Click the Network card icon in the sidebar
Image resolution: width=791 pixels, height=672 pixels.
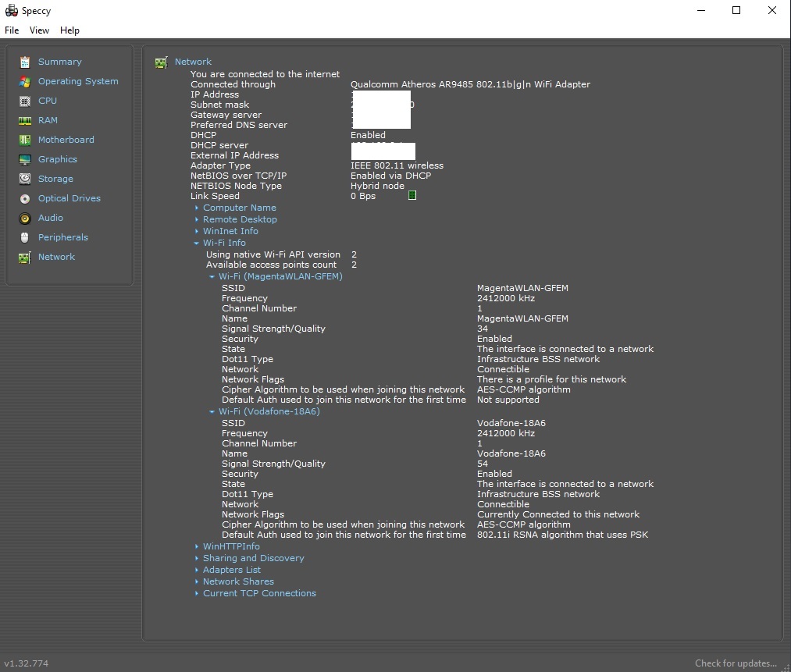pyautogui.click(x=25, y=257)
